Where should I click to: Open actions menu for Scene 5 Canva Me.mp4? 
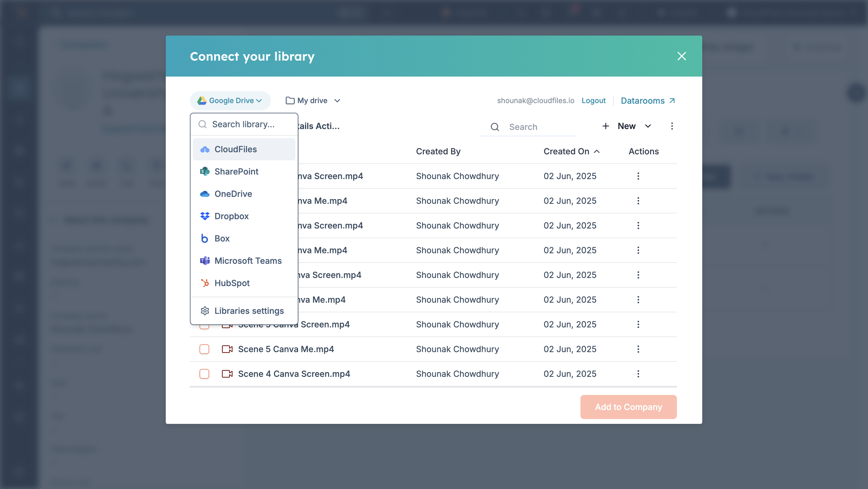point(638,349)
